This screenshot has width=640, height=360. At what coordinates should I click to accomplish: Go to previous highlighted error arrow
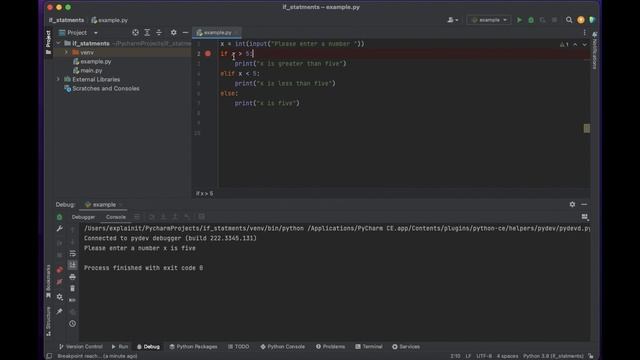(575, 44)
